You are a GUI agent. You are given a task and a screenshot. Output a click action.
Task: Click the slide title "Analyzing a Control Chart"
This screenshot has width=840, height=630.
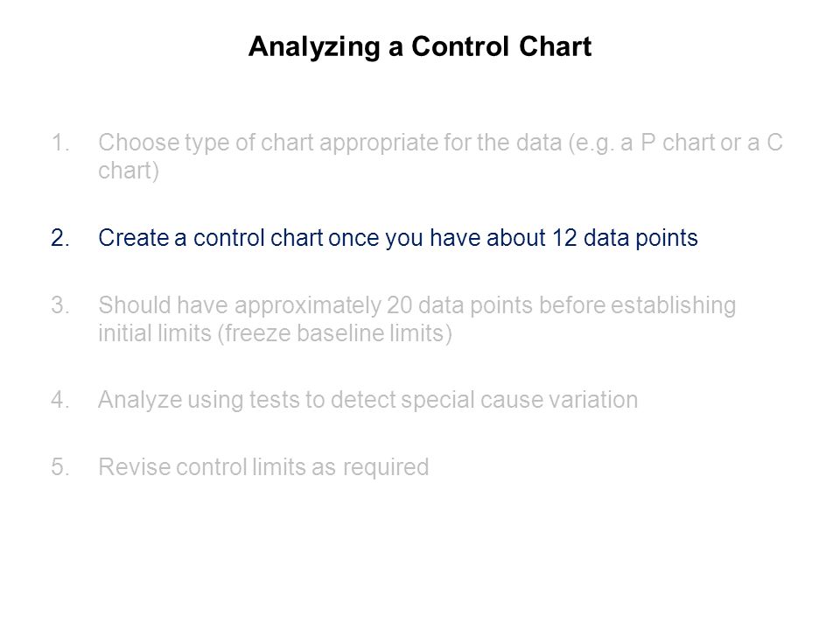[420, 46]
